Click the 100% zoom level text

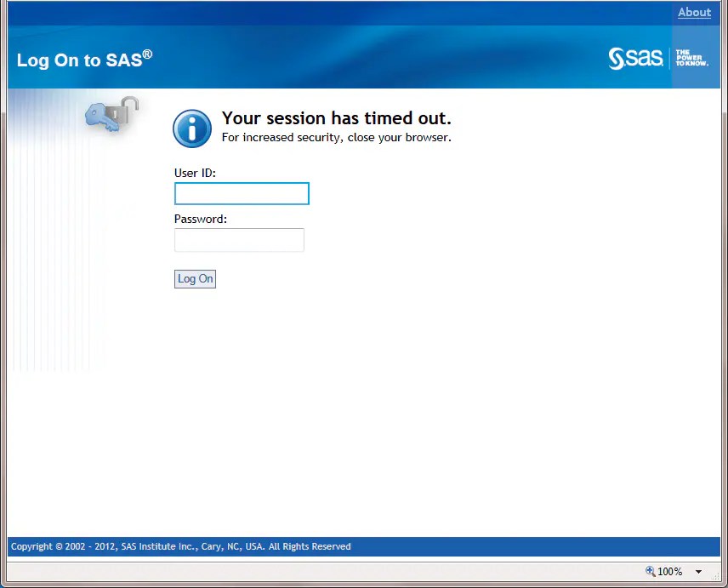click(669, 571)
